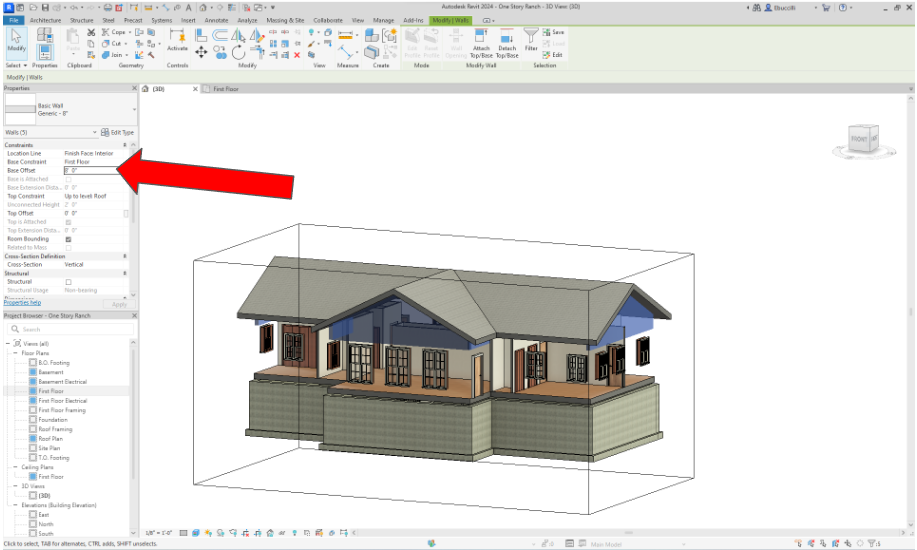Select the Aligned Dimension measure tool

(x=346, y=36)
